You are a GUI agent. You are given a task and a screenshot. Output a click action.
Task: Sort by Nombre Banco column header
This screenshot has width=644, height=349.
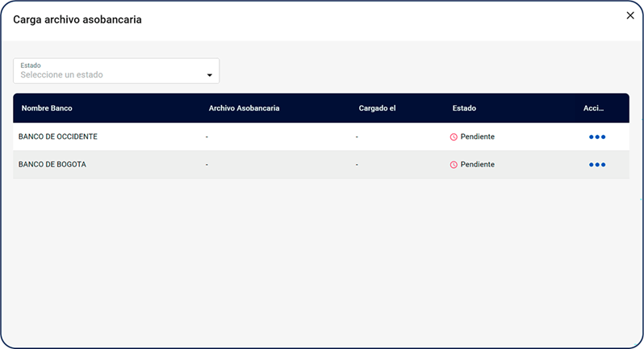(47, 108)
